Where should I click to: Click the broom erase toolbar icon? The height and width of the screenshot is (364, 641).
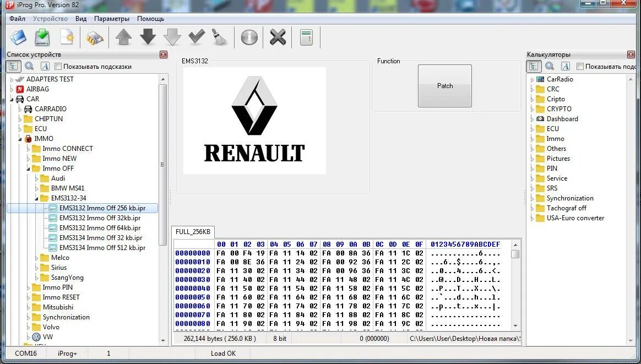coord(220,37)
